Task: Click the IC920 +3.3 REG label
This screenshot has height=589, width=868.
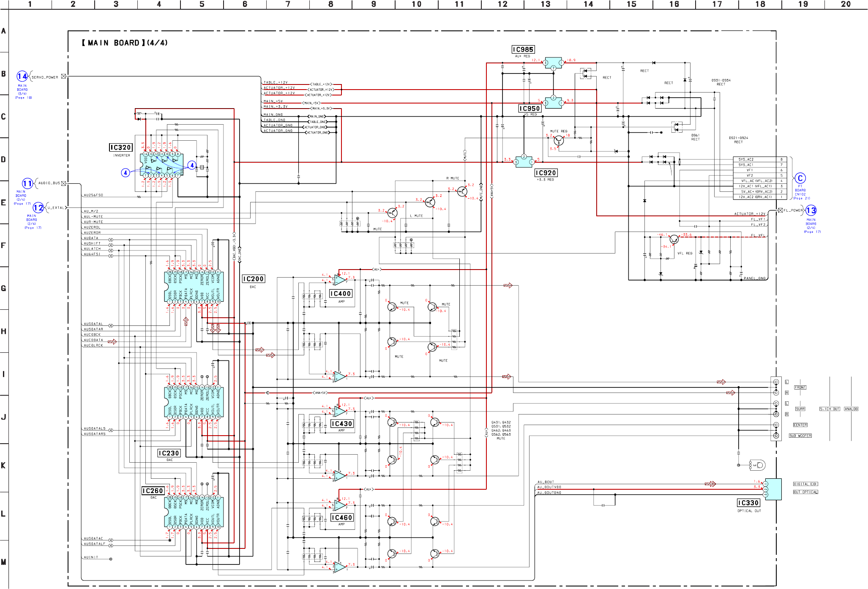Action: (x=546, y=173)
